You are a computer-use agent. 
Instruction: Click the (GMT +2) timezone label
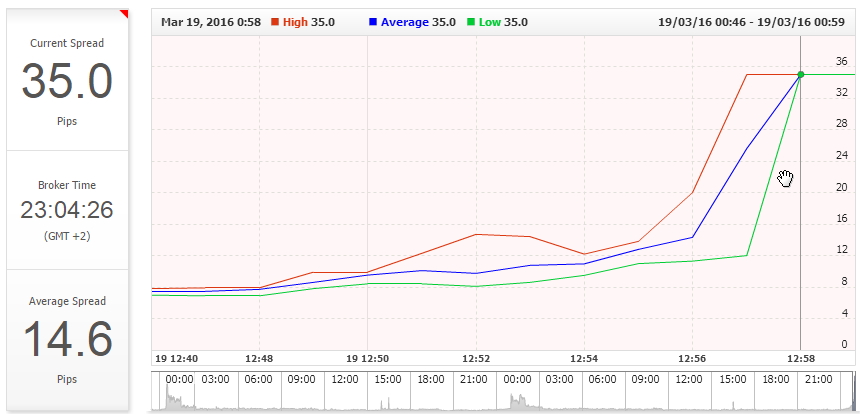[67, 236]
